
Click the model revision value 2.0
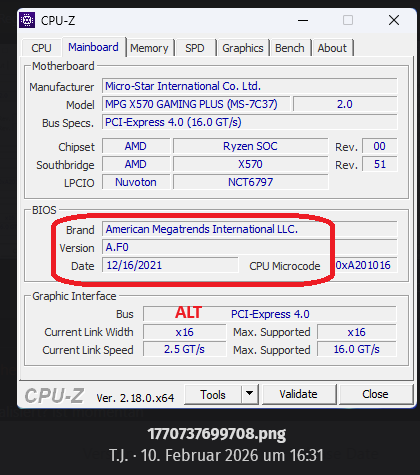coord(345,104)
